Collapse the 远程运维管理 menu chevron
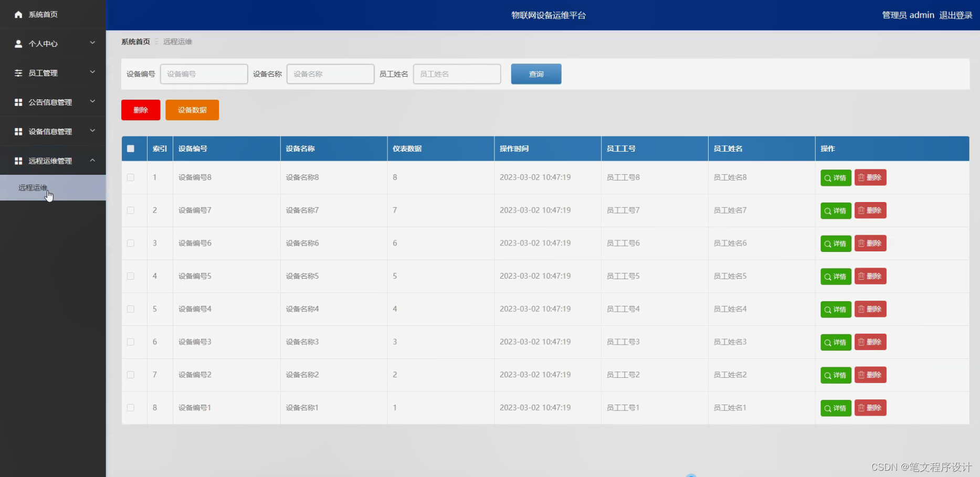The width and height of the screenshot is (980, 477). (x=92, y=160)
